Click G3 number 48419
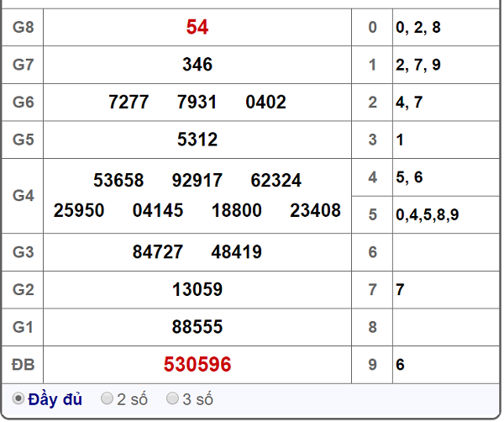This screenshot has height=422, width=504. tap(237, 251)
